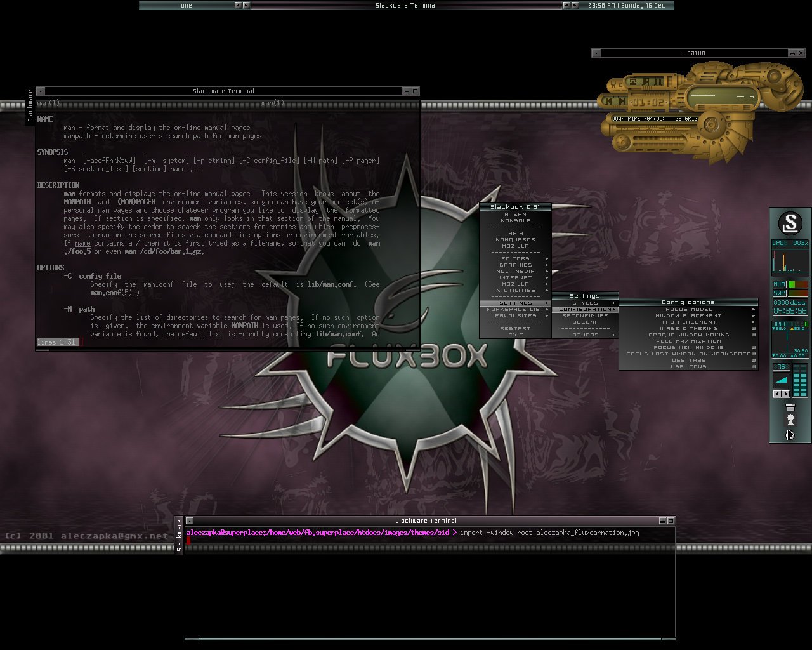Click the CPU load monitor dockapp
This screenshot has width=812, height=650.
click(x=790, y=258)
